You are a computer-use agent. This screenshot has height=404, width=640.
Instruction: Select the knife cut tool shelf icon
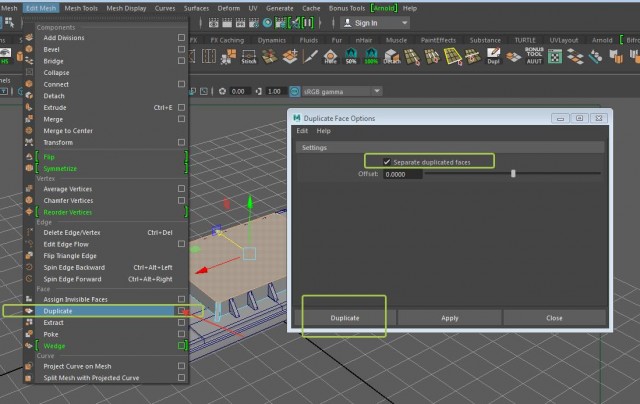pyautogui.click(x=310, y=57)
